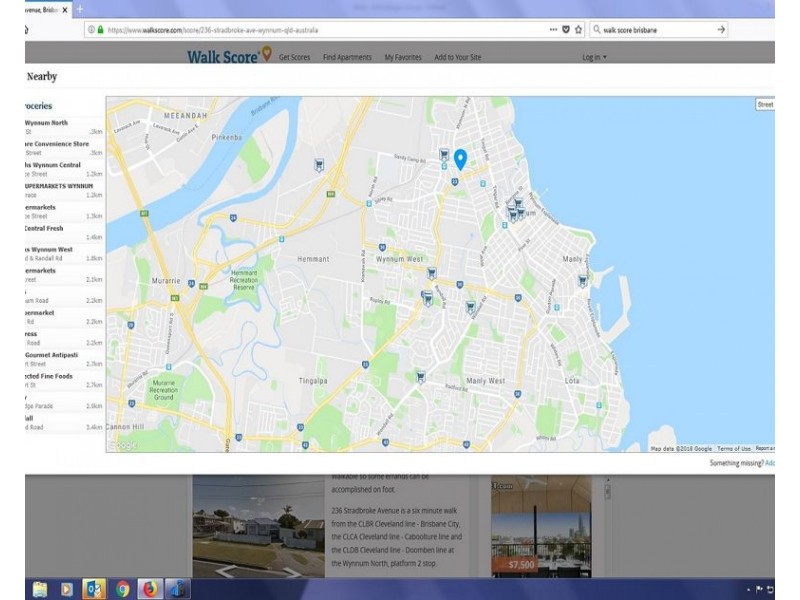Click the street view house thumbnail
Image resolution: width=800 pixels, height=600 pixels.
click(258, 525)
